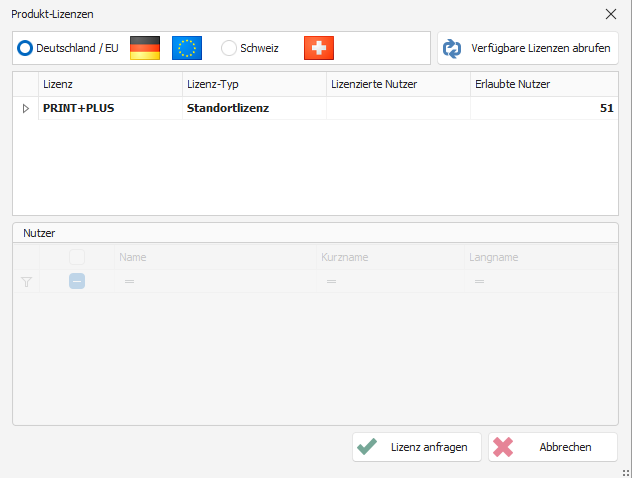
Task: Click the Swiss flag icon
Action: click(319, 48)
